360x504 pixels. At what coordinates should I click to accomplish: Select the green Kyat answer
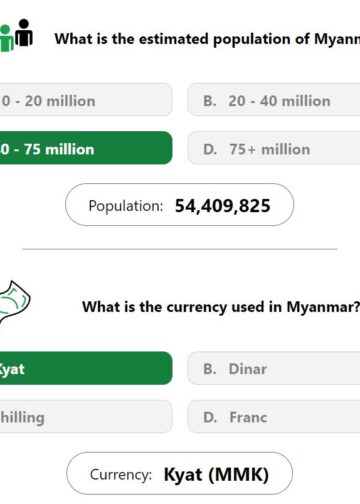tap(86, 368)
